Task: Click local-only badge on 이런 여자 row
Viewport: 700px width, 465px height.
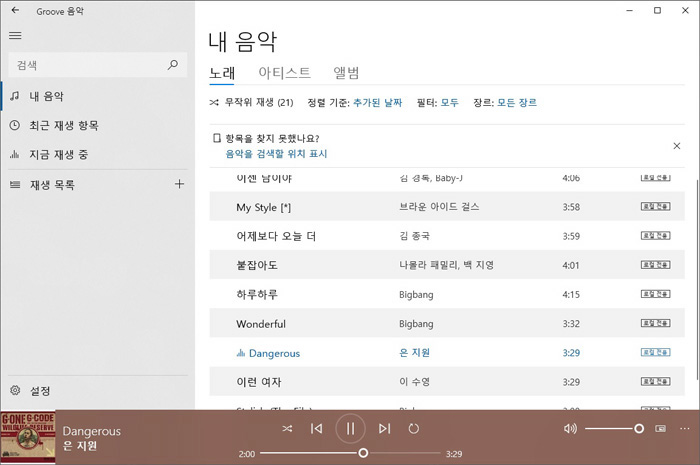Action: pyautogui.click(x=655, y=381)
